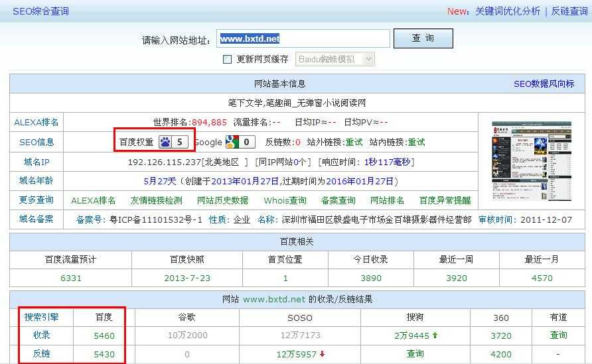The height and width of the screenshot is (364, 592).
Task: Open 网站排名 link
Action: 387,200
